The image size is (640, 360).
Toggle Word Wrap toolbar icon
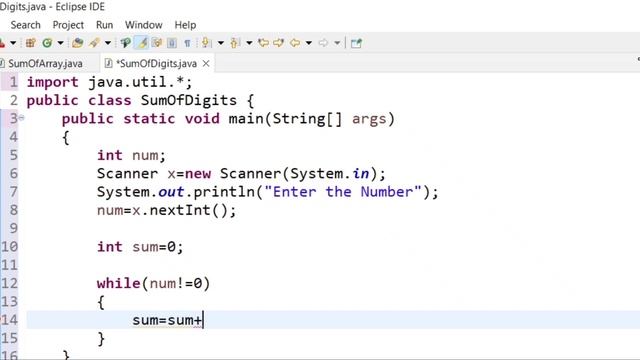(x=157, y=43)
